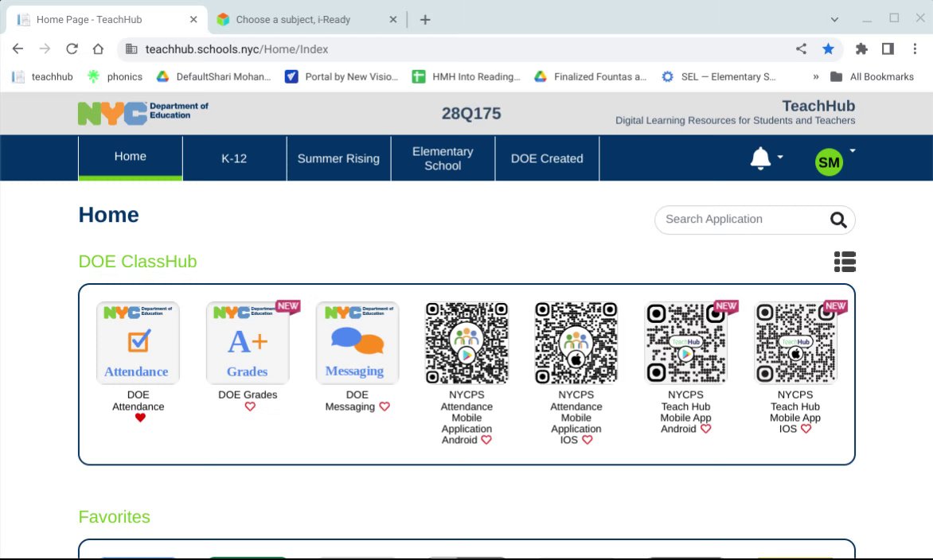Open the browser side panel
This screenshot has height=560, width=933.
coord(888,49)
